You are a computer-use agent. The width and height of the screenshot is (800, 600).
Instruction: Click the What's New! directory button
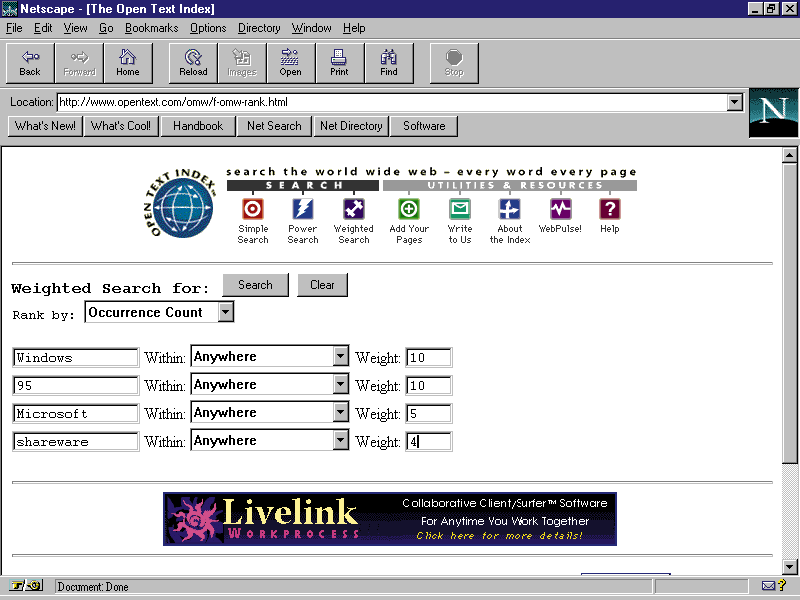[x=45, y=126]
